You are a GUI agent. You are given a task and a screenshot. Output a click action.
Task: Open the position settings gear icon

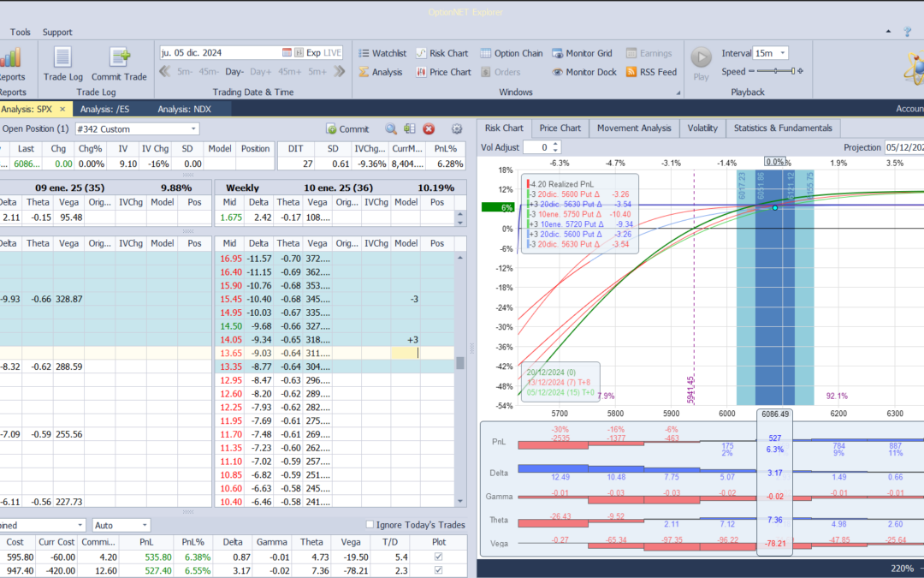click(457, 128)
